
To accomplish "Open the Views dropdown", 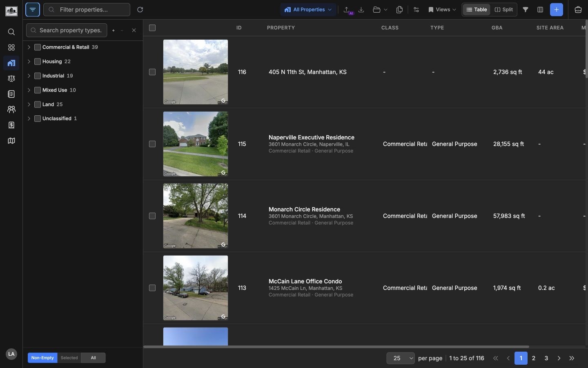I will point(442,9).
